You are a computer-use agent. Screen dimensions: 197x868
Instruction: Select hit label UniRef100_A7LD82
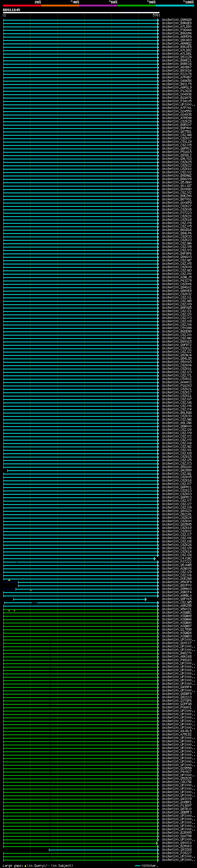pyautogui.click(x=177, y=50)
